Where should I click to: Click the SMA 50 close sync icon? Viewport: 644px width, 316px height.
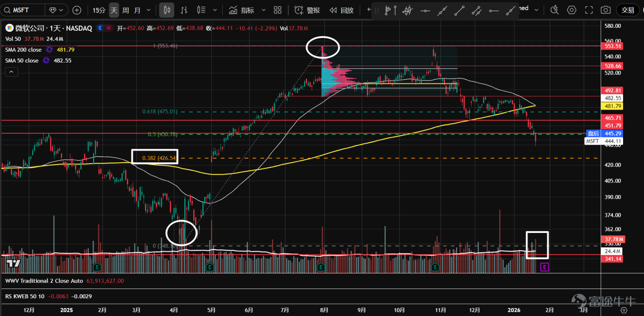click(46, 60)
